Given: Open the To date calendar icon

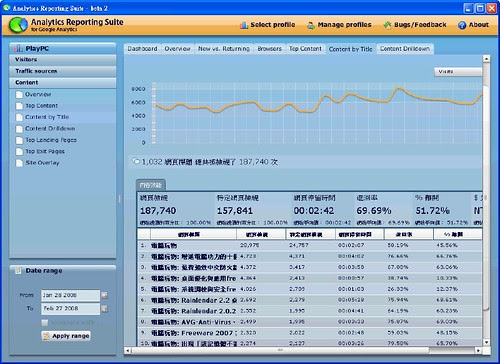Looking at the screenshot, I should pos(105,309).
